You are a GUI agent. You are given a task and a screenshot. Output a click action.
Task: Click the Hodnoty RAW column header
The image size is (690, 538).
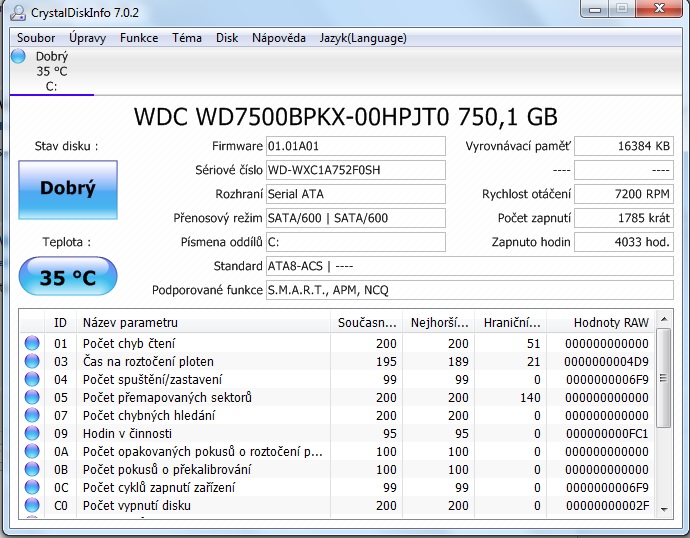point(601,322)
